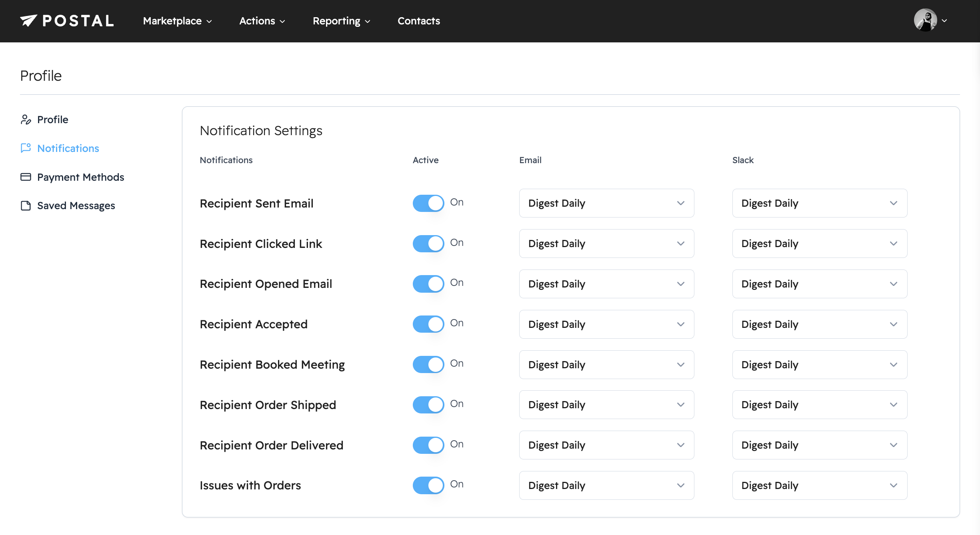The image size is (980, 535).
Task: Go to the Contacts page
Action: click(x=418, y=21)
